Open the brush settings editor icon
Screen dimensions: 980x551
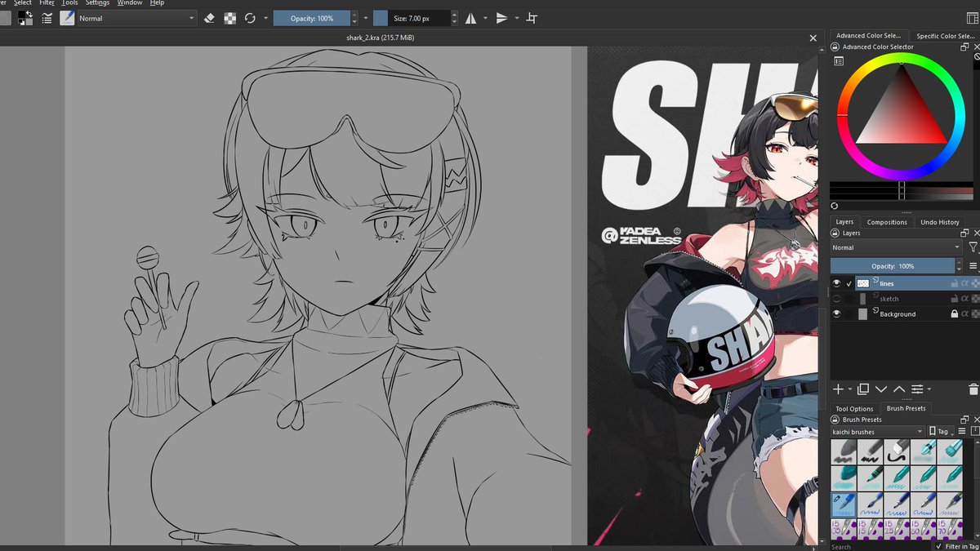[x=47, y=18]
